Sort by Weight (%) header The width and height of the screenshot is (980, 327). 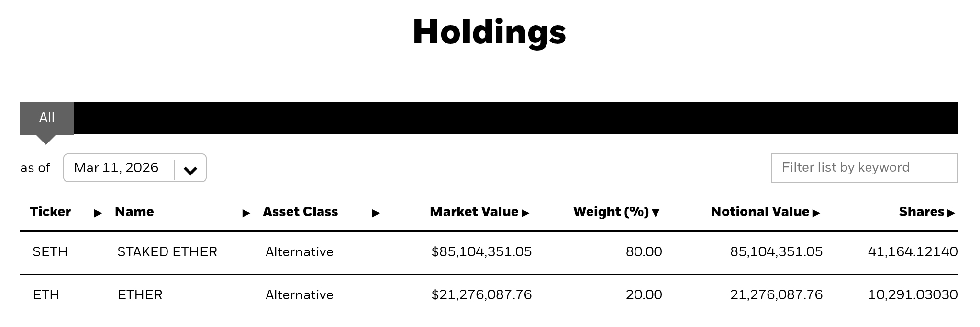(x=611, y=212)
